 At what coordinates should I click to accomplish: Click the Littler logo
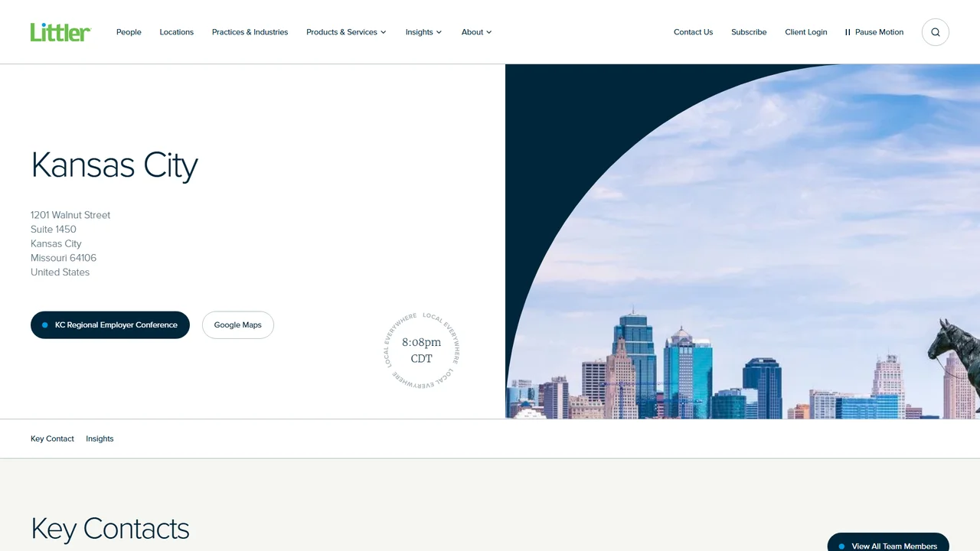[60, 32]
